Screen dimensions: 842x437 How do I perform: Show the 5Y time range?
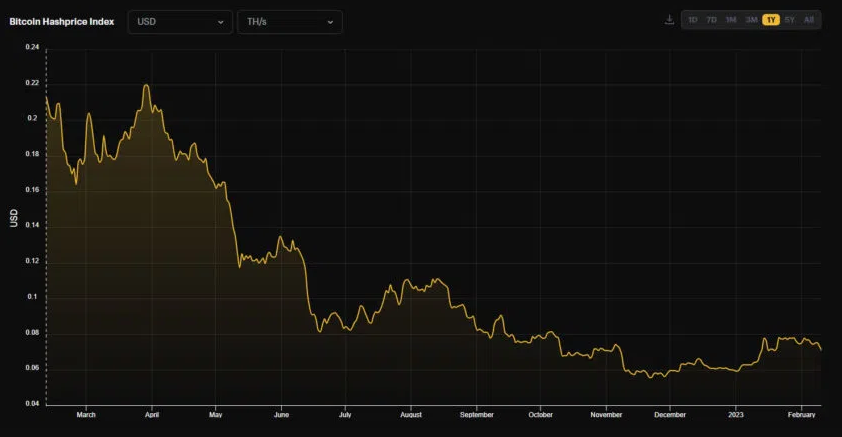click(x=790, y=20)
